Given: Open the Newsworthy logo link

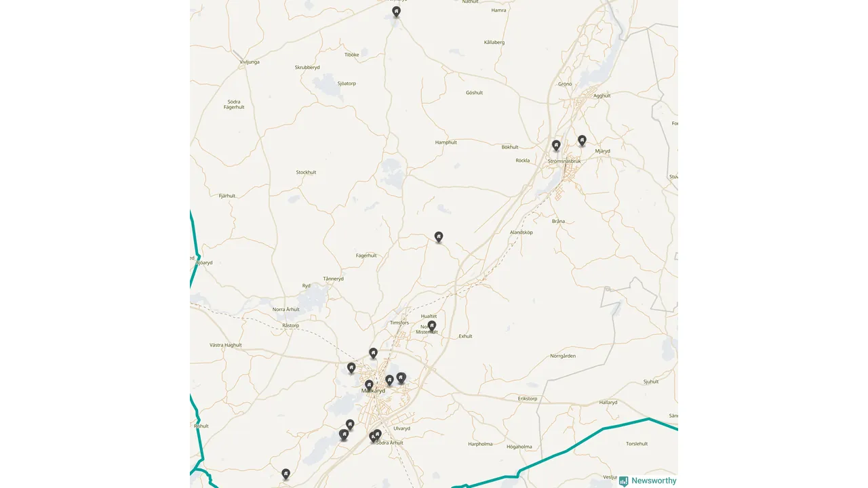Looking at the screenshot, I should [648, 481].
